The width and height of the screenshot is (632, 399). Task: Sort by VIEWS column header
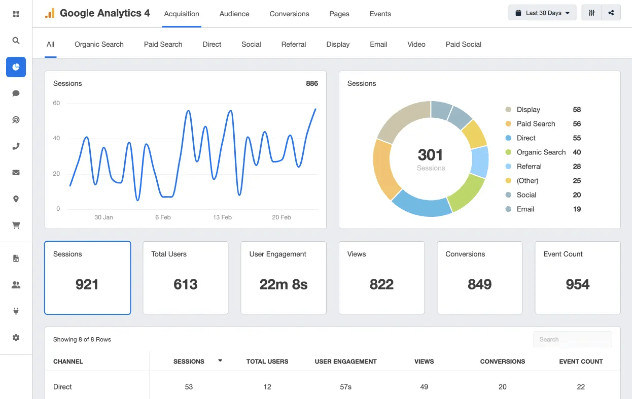tap(424, 362)
